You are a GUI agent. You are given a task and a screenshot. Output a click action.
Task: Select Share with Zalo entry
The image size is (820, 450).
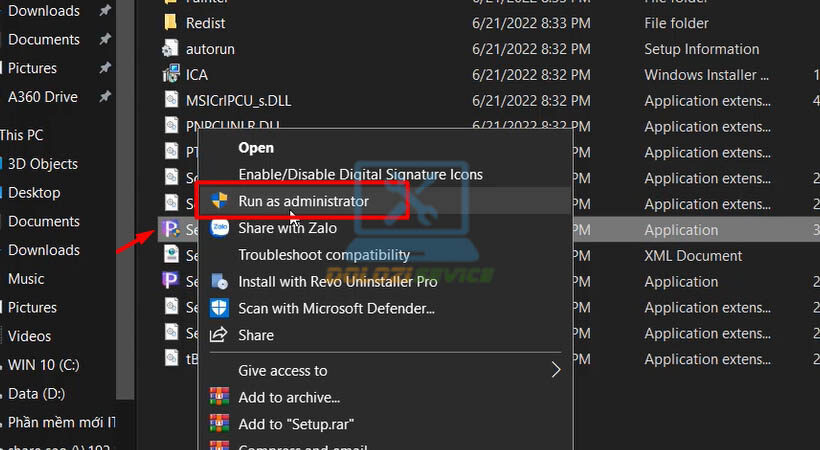[x=287, y=228]
